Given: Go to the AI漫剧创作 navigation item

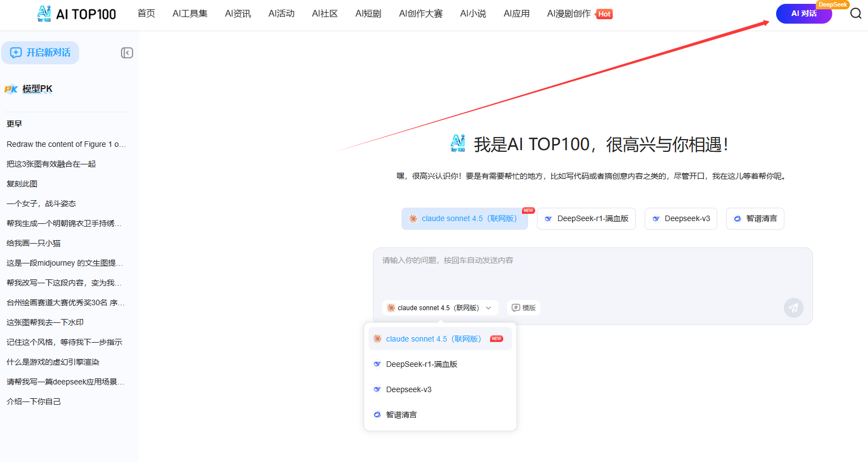Looking at the screenshot, I should coord(569,14).
